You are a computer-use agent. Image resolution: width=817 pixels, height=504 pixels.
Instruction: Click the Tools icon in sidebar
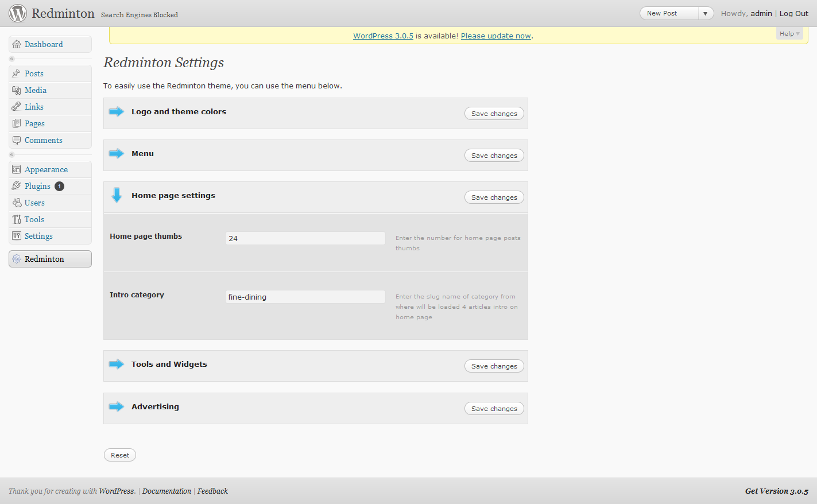pyautogui.click(x=17, y=219)
